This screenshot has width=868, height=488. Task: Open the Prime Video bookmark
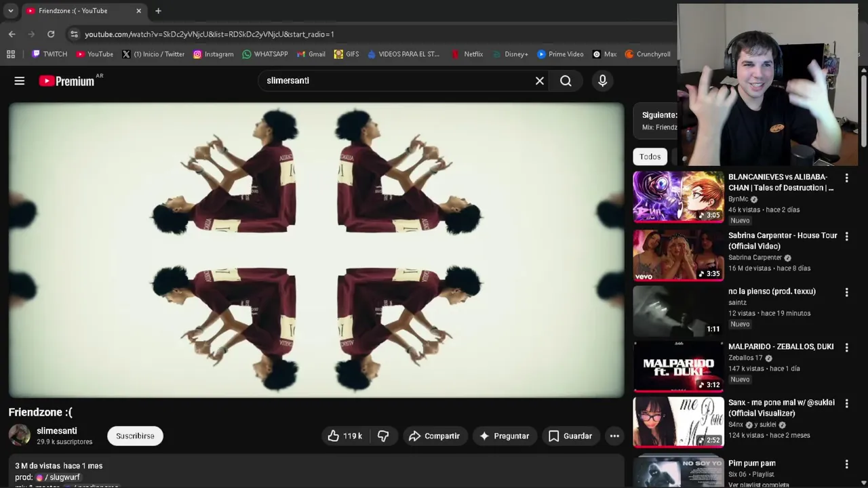pyautogui.click(x=560, y=54)
